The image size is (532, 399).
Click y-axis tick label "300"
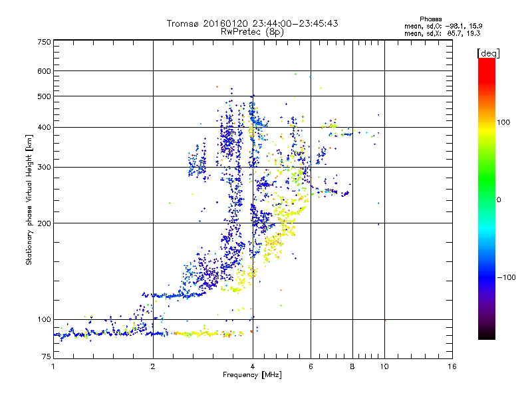pyautogui.click(x=44, y=168)
